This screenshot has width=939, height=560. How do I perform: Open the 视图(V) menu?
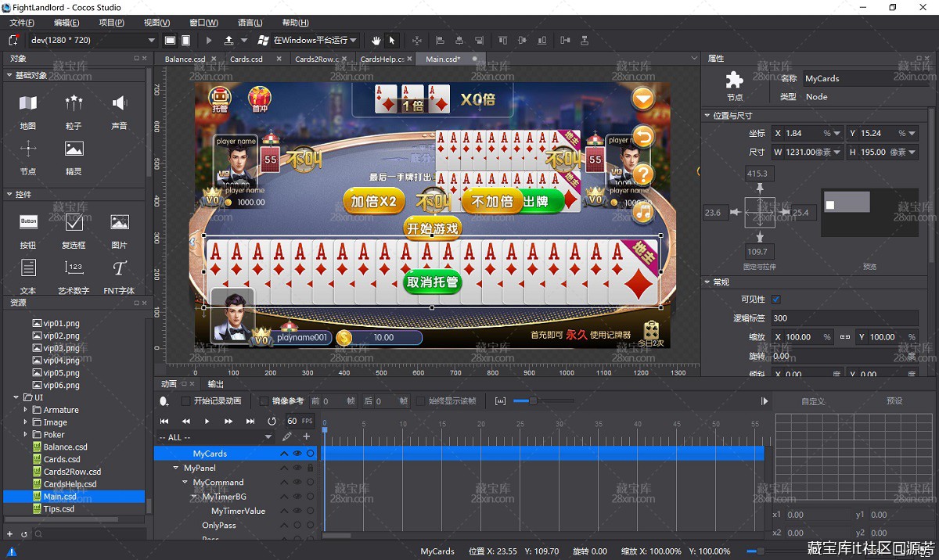tap(157, 23)
